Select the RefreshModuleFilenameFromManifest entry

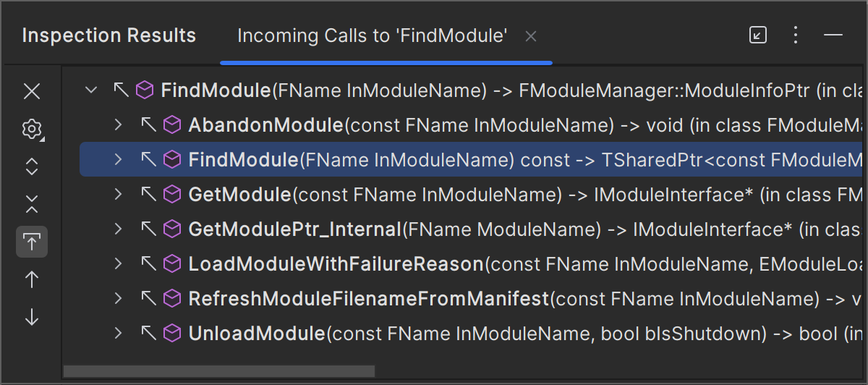[x=368, y=299]
